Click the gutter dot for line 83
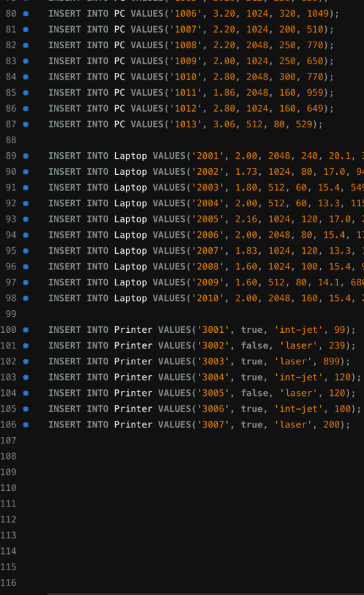 (x=26, y=61)
